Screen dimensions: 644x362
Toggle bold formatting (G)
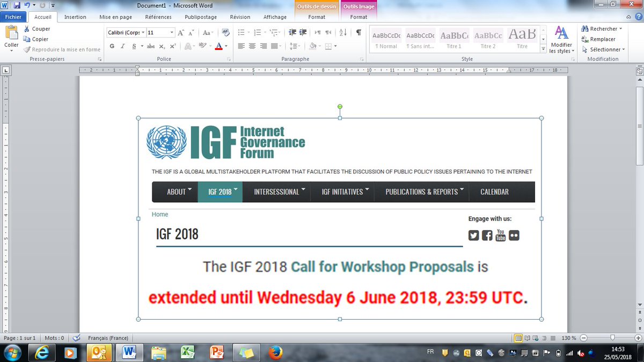coord(112,46)
